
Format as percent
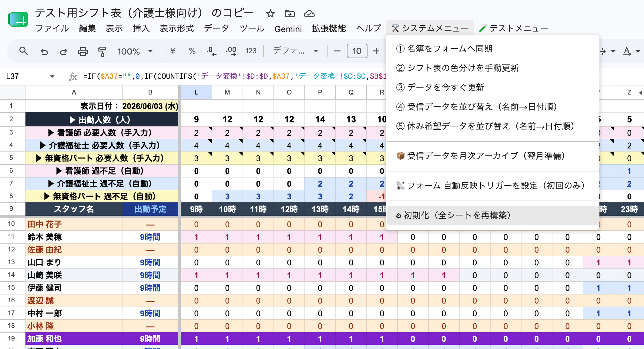click(x=192, y=51)
